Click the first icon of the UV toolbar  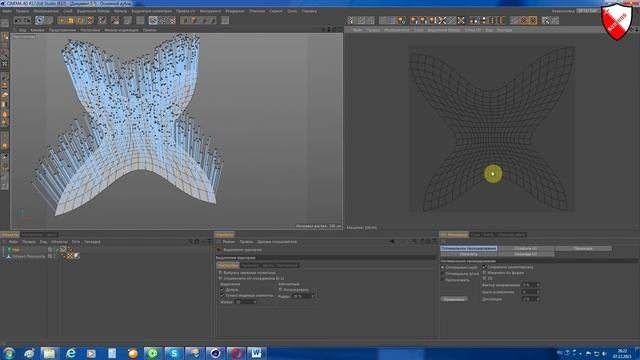[352, 20]
